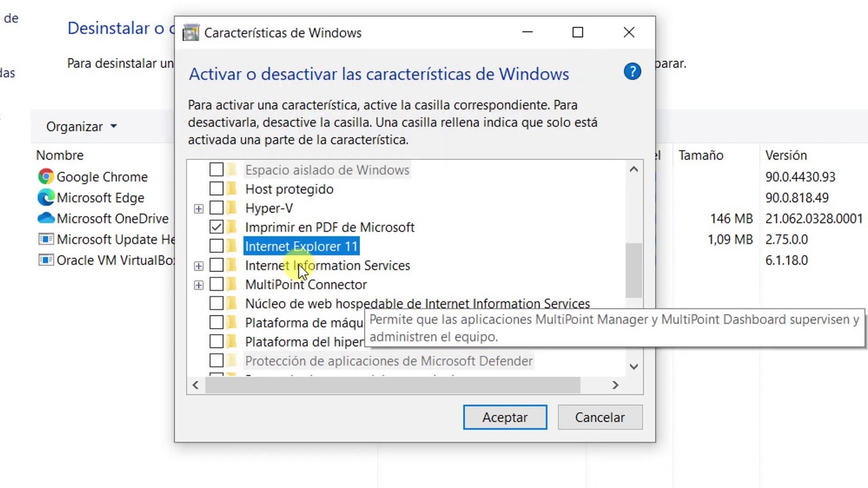The width and height of the screenshot is (868, 488).
Task: Enable the Hyper-V checkbox
Action: (216, 208)
